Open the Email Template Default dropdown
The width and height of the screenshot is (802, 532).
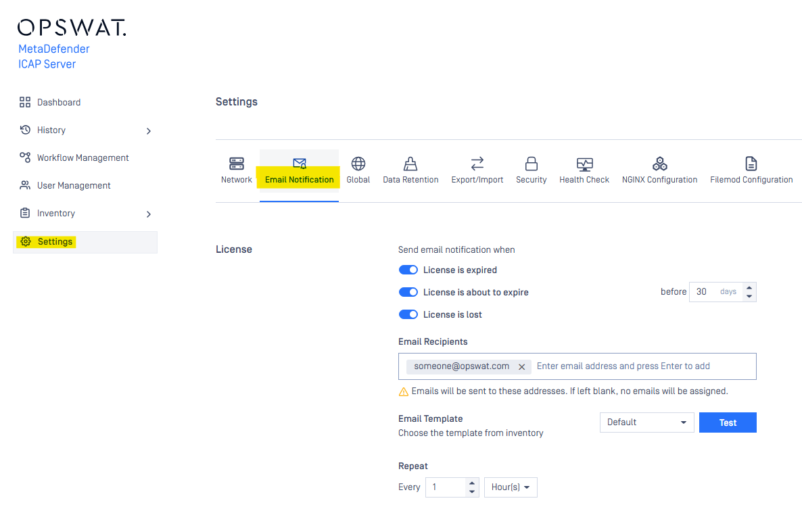646,422
